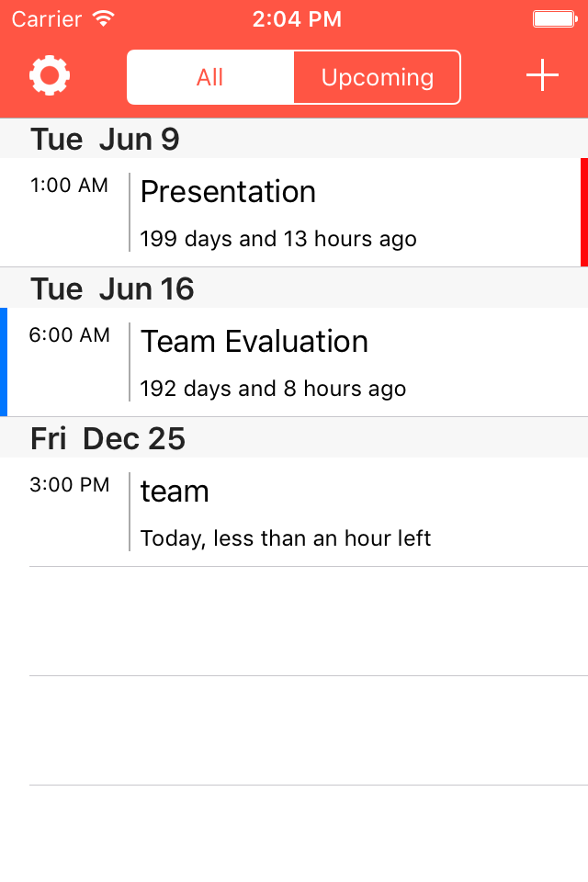The height and width of the screenshot is (882, 588).
Task: Click the 6:00 AM time label
Action: click(x=69, y=334)
